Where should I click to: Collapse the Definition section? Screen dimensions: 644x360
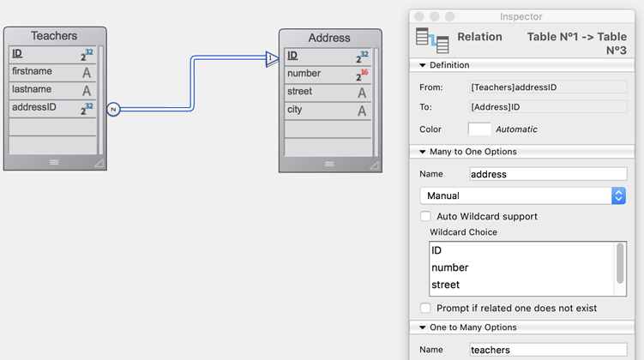(422, 65)
